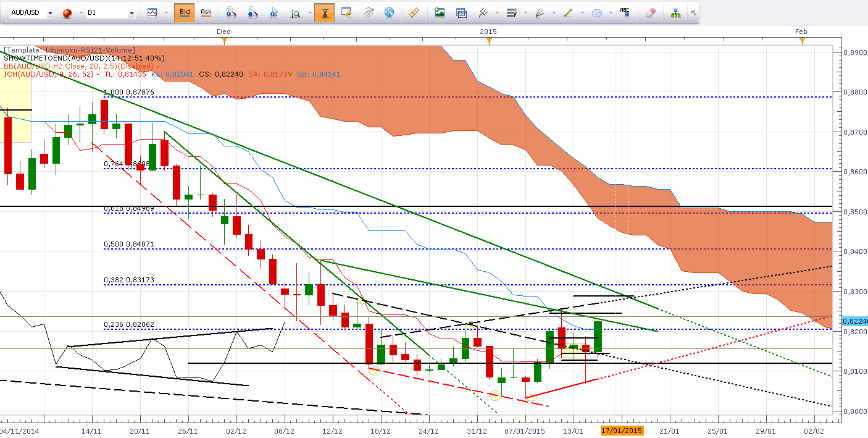Image resolution: width=868 pixels, height=438 pixels.
Task: Toggle the green auto-scale vertical button
Action: [324, 12]
